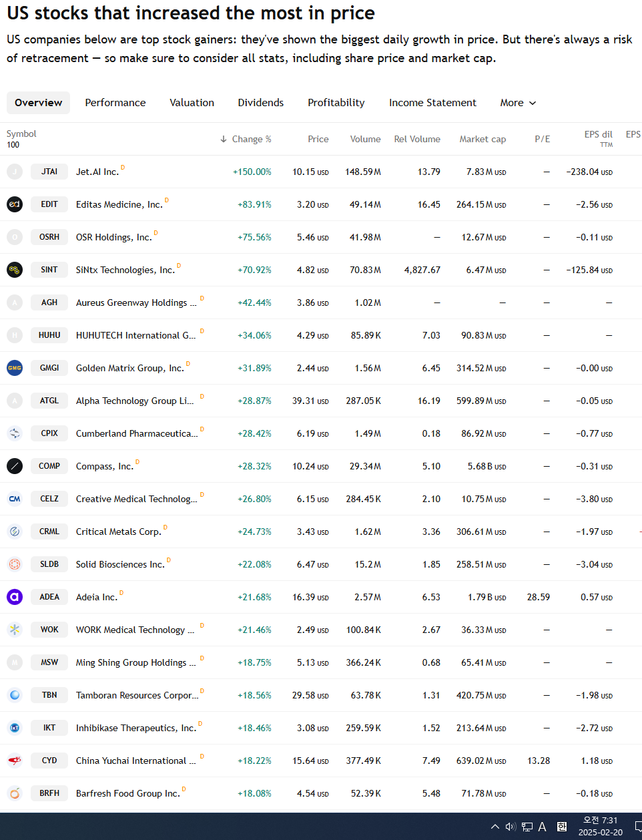Open the More tab dropdown
Image resolution: width=642 pixels, height=840 pixels.
click(518, 103)
